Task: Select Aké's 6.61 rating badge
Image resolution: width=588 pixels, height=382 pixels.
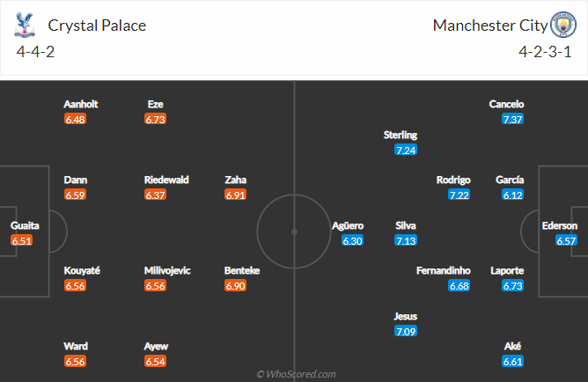Action: click(x=512, y=362)
